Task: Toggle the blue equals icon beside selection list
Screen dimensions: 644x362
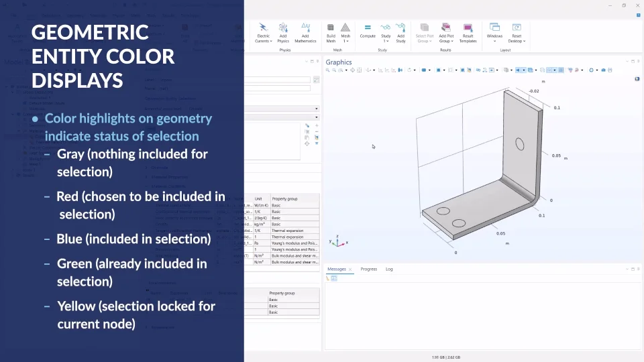Action: [317, 143]
